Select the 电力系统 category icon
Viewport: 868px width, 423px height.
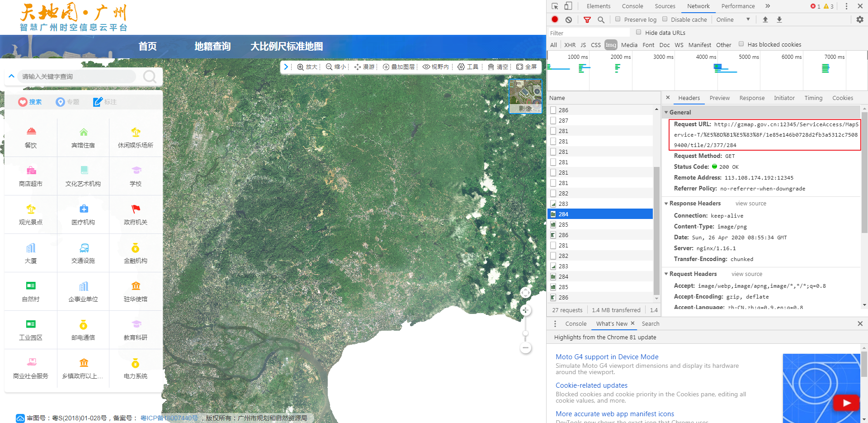(x=135, y=363)
